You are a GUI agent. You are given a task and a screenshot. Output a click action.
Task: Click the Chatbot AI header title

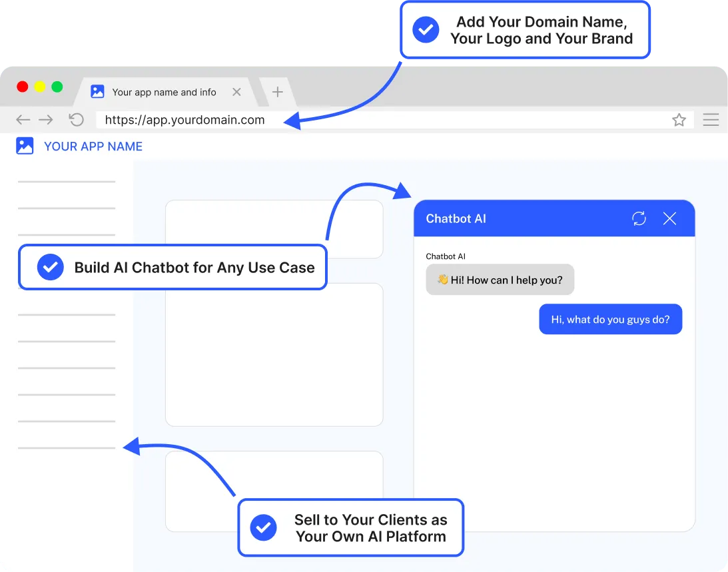click(x=456, y=218)
